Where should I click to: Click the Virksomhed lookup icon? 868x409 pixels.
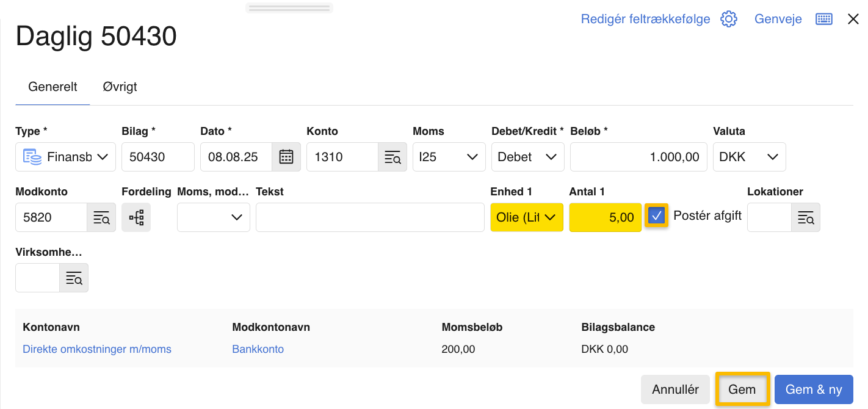coord(73,278)
